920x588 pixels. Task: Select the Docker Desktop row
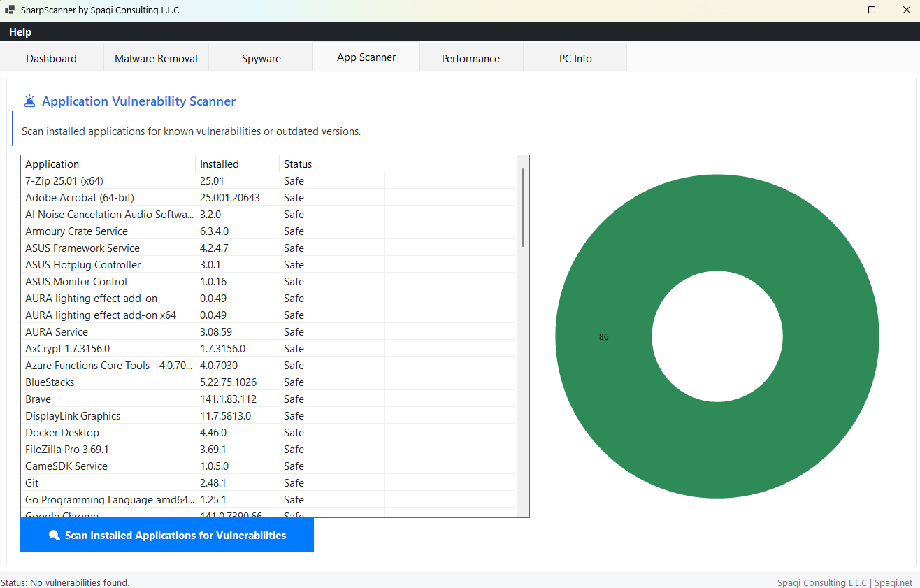[x=62, y=433]
